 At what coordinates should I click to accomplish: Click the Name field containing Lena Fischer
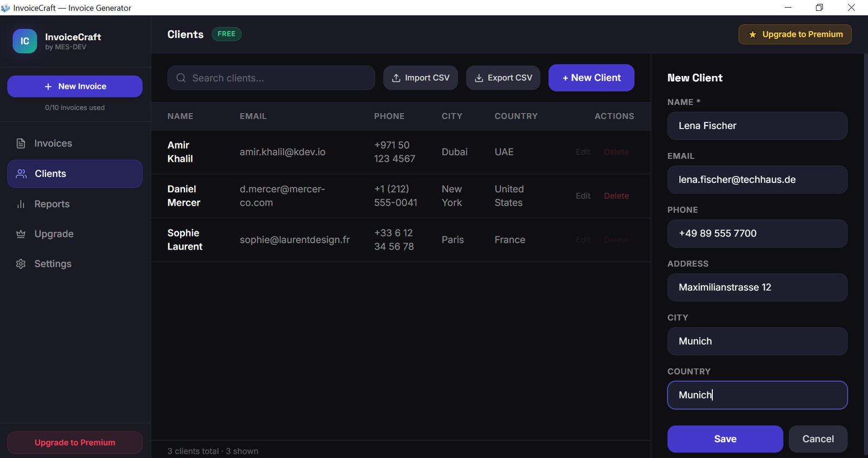pos(757,126)
